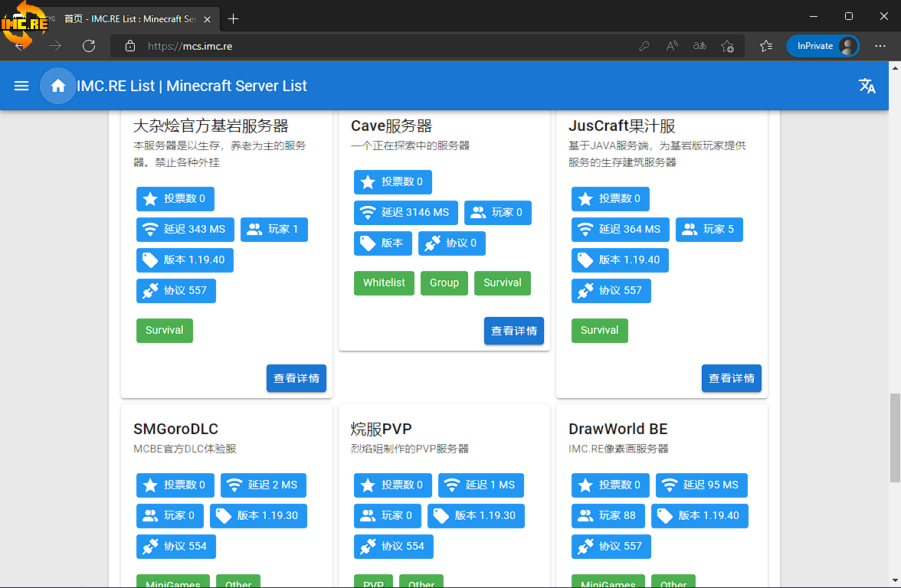Click the password key icon in address bar
Image resolution: width=901 pixels, height=588 pixels.
[x=644, y=46]
